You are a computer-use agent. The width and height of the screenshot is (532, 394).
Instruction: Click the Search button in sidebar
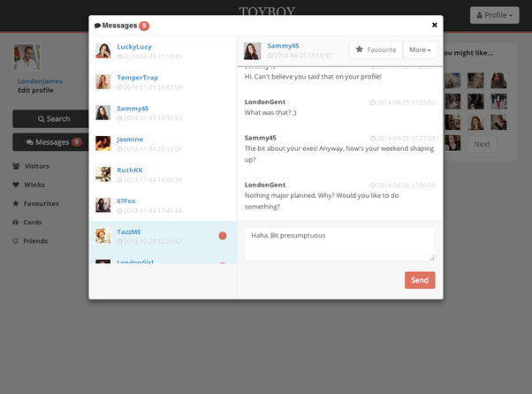(51, 118)
